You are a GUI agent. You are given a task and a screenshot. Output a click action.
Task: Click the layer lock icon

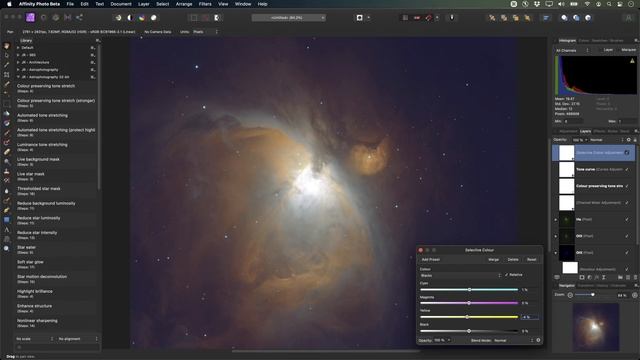pyautogui.click(x=635, y=140)
